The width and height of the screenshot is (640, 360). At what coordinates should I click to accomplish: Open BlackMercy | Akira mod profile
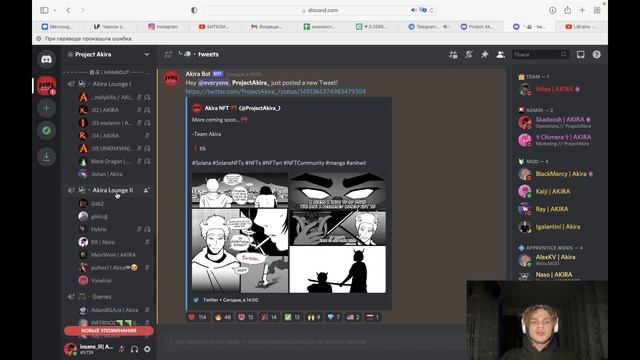556,174
